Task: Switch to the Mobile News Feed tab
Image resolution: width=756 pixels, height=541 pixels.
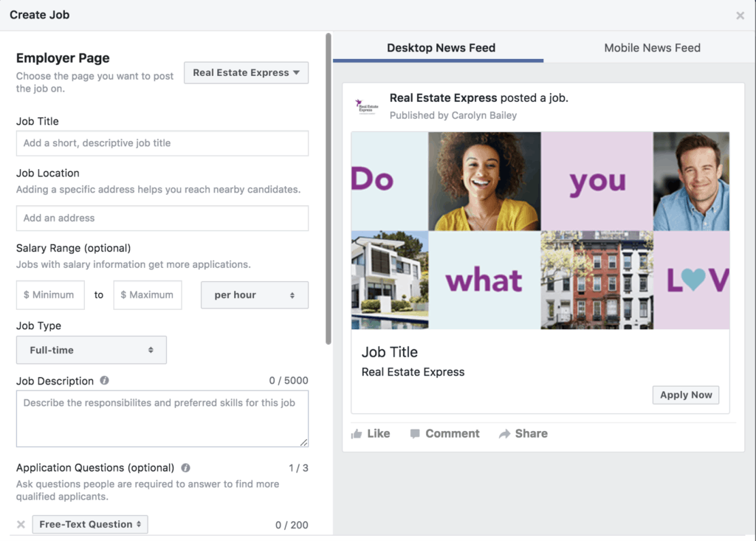Action: coord(652,48)
